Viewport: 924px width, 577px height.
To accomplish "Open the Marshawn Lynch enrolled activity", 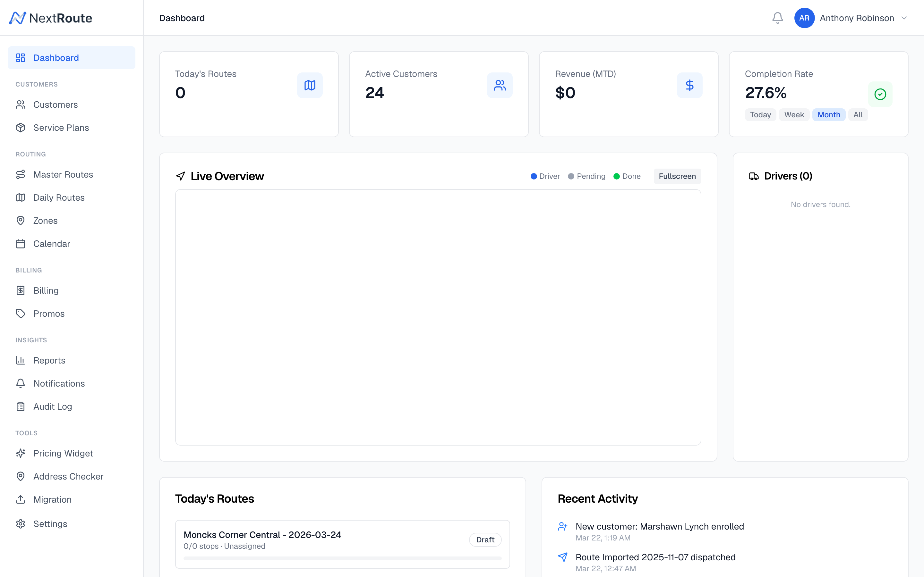I will point(659,527).
